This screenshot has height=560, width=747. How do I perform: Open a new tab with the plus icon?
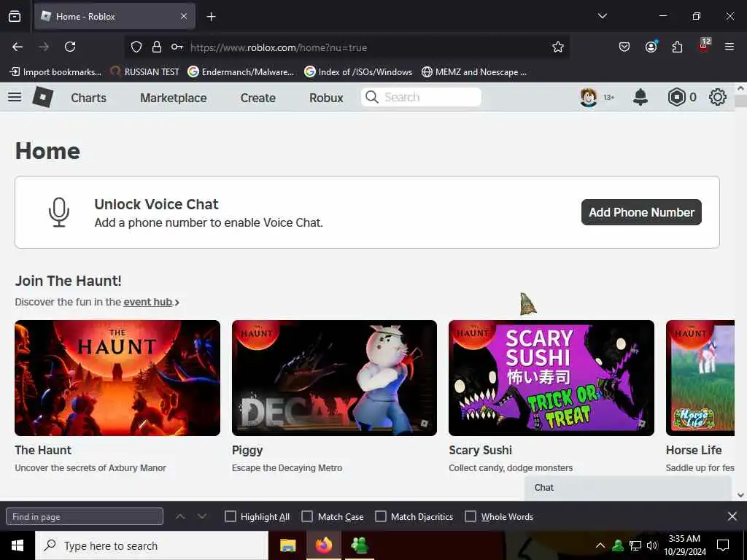[x=211, y=17]
